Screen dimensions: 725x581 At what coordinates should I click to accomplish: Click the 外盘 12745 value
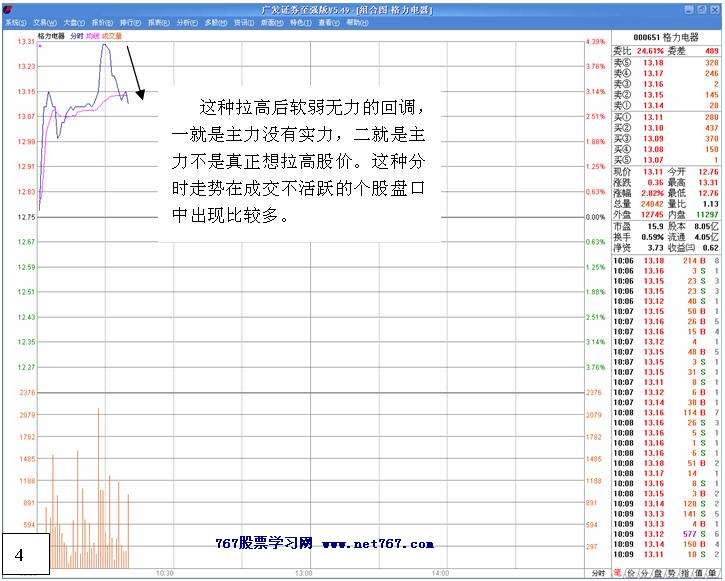pos(651,214)
